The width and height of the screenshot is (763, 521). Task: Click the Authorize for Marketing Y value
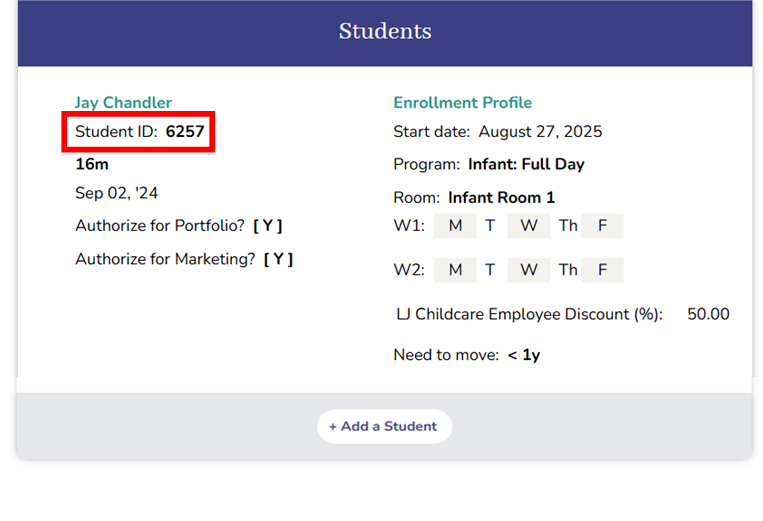278,259
